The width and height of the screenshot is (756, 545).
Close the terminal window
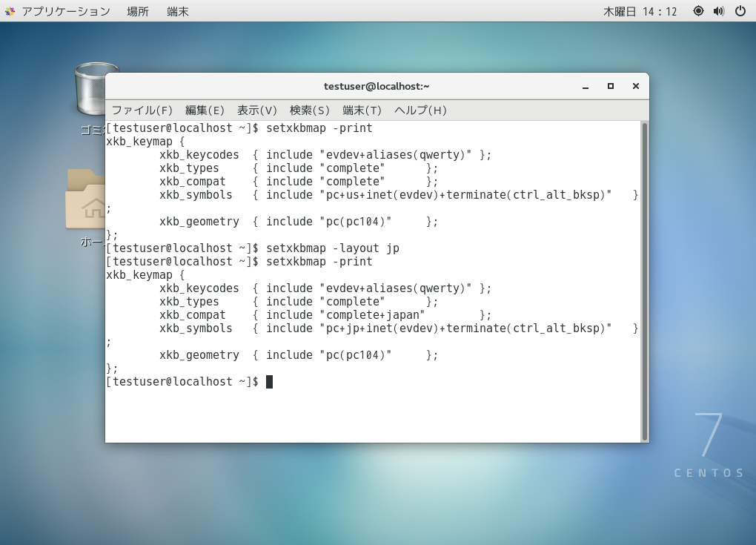click(635, 86)
